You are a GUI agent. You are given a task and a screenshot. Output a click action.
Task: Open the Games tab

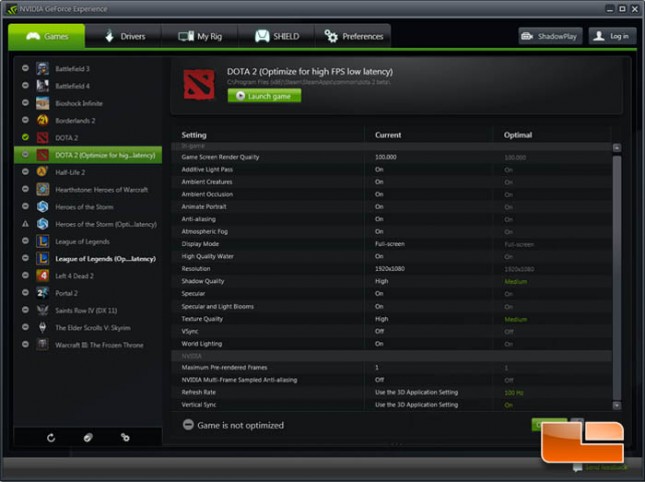(x=46, y=36)
